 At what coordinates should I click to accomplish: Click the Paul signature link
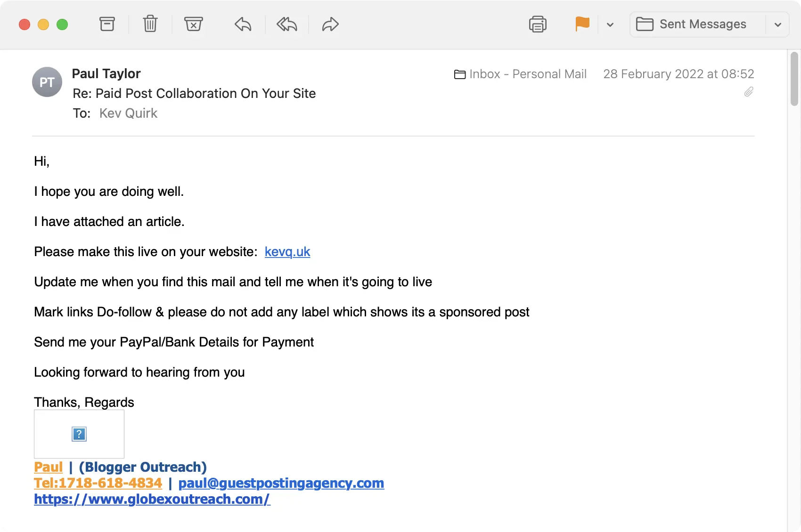[48, 467]
